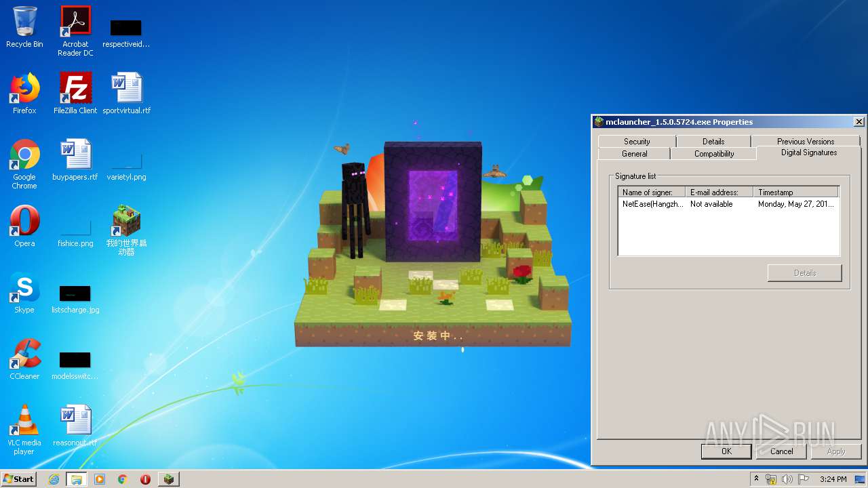
Task: Open Windows Explorer taskbar icon
Action: tap(77, 479)
